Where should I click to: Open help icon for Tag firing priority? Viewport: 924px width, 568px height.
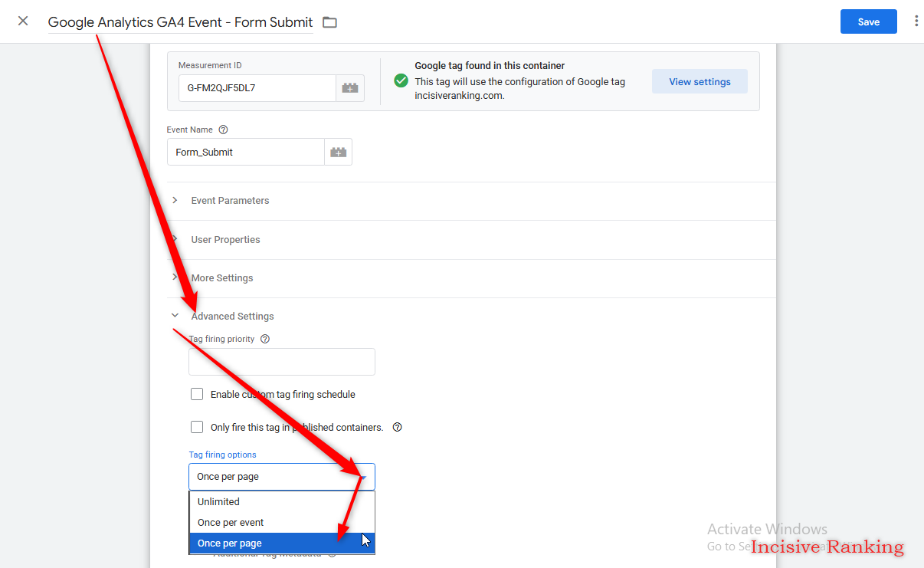(265, 339)
